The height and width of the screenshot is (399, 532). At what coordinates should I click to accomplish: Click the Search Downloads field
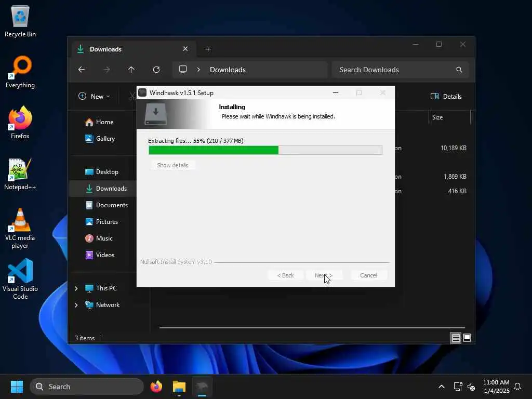[400, 70]
